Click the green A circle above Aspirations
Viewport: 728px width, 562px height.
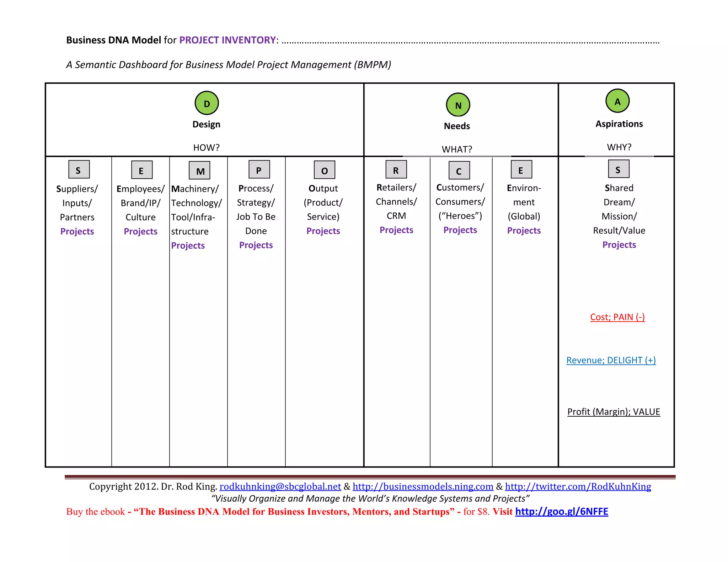click(617, 101)
